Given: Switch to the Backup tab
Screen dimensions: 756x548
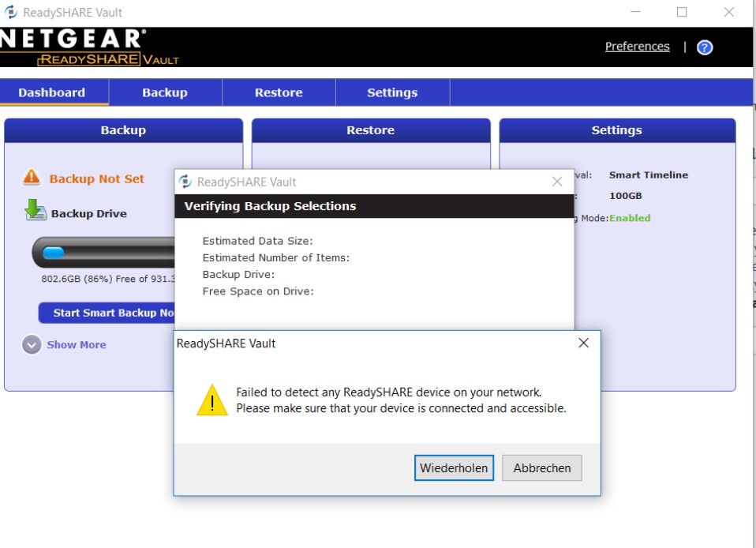Looking at the screenshot, I should click(x=165, y=92).
